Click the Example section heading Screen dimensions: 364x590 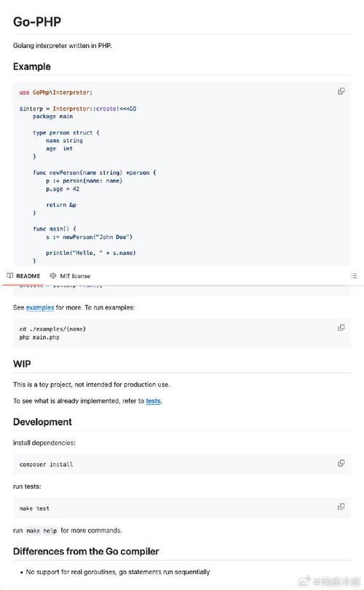[x=31, y=66]
